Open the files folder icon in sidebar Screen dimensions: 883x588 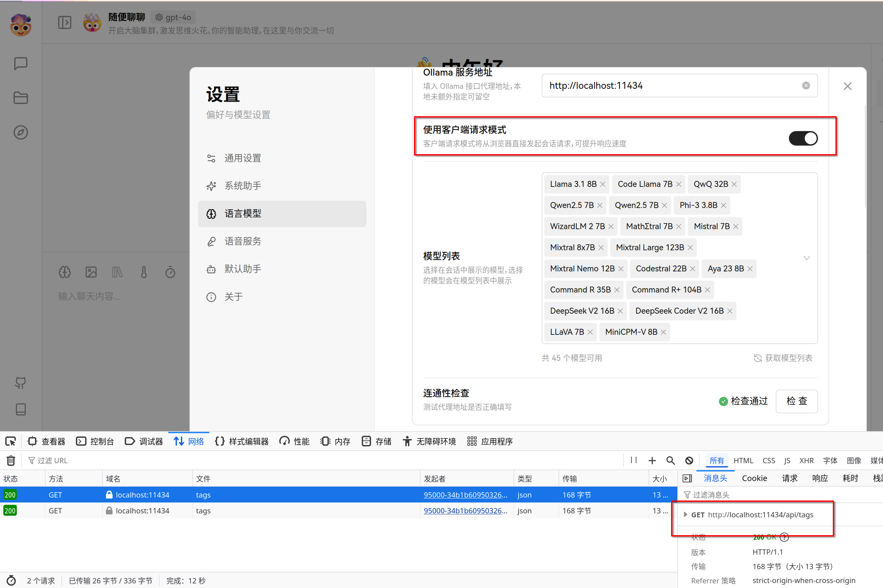20,98
